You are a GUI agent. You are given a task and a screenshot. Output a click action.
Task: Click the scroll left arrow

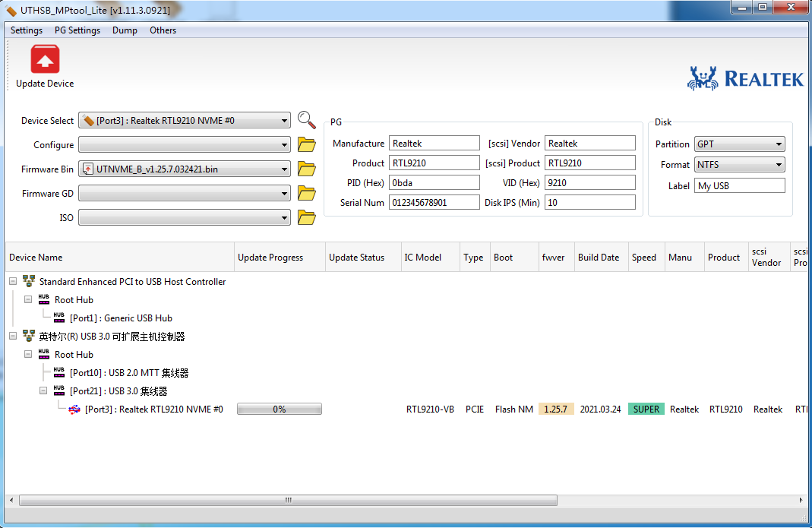tap(11, 500)
